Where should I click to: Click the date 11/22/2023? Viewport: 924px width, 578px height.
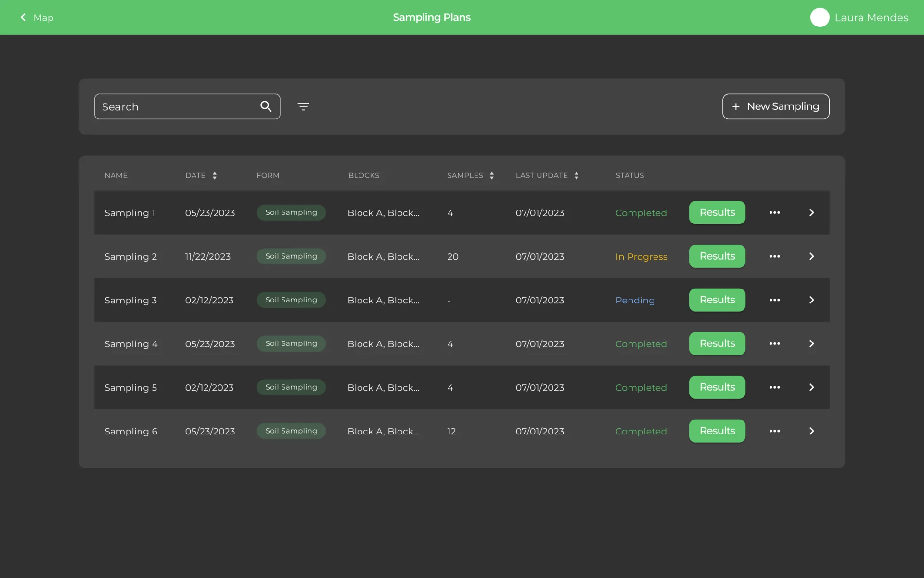pyautogui.click(x=208, y=257)
